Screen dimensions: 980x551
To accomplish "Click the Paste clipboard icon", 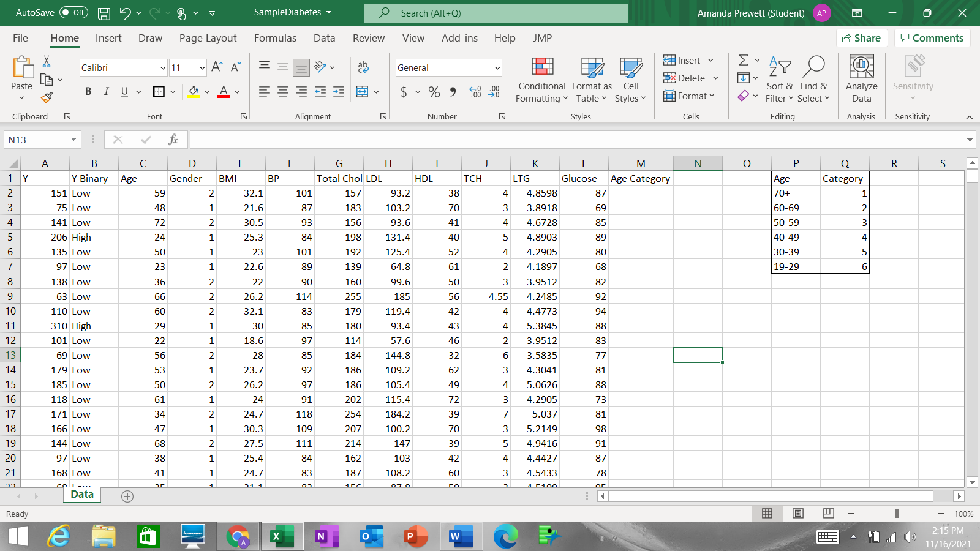I will point(22,67).
